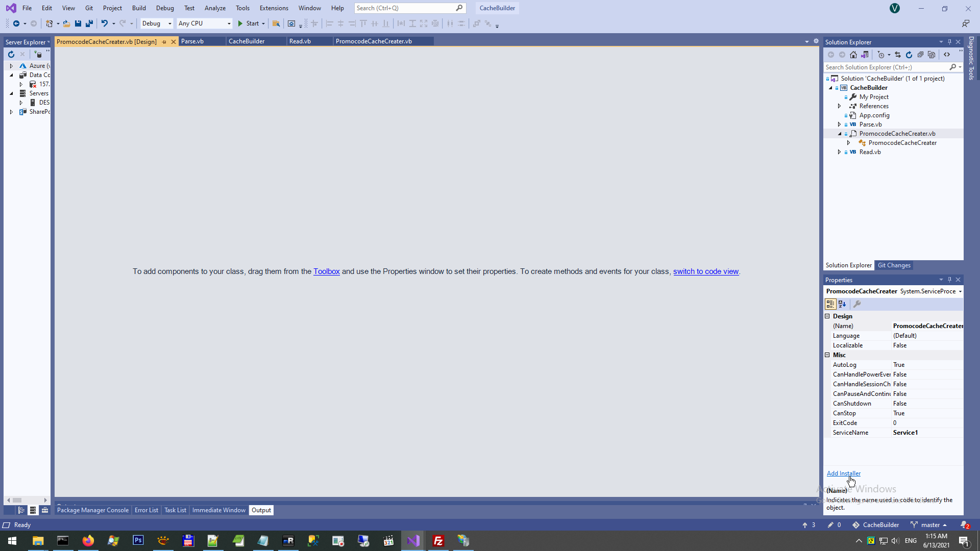
Task: Open the Any CPU platform dropdown
Action: (204, 23)
